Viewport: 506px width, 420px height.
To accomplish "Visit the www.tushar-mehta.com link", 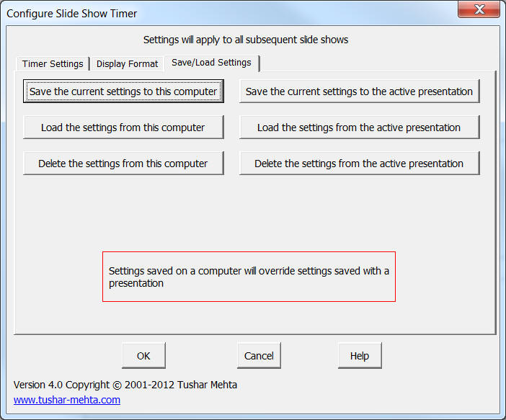I will pyautogui.click(x=67, y=400).
